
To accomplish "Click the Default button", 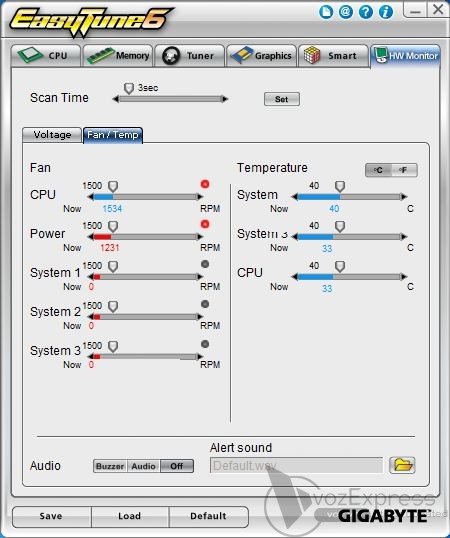I will coord(208,516).
